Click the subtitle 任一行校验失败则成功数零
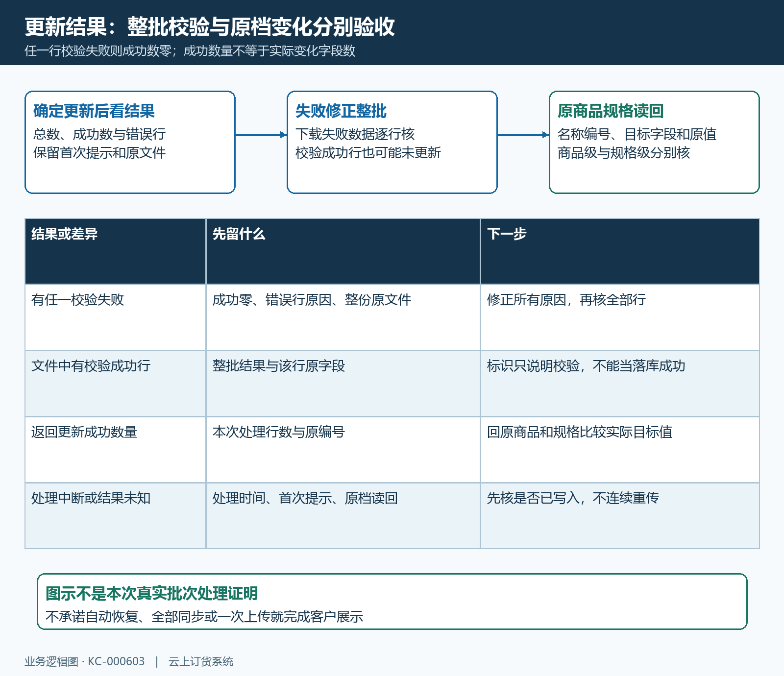Image resolution: width=784 pixels, height=676 pixels. 98,51
